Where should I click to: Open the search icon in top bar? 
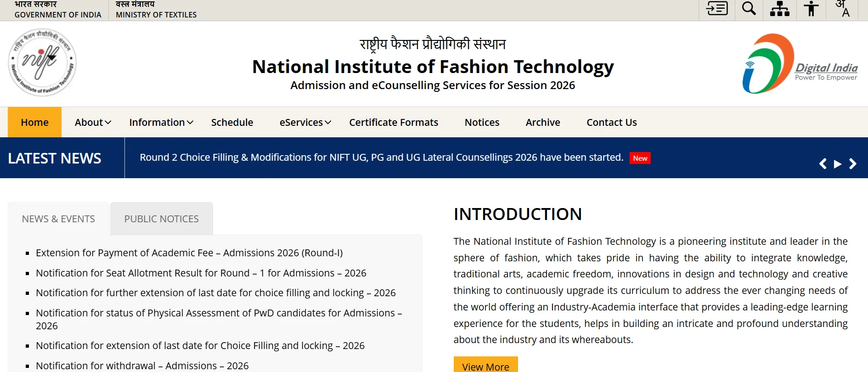(749, 9)
